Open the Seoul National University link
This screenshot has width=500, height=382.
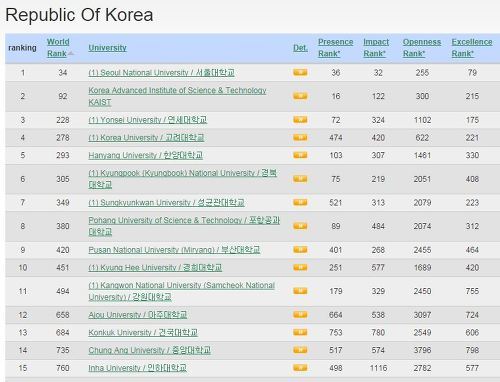click(161, 72)
